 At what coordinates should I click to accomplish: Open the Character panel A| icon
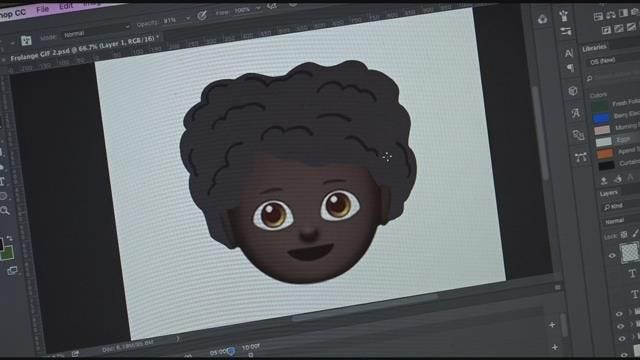(569, 53)
